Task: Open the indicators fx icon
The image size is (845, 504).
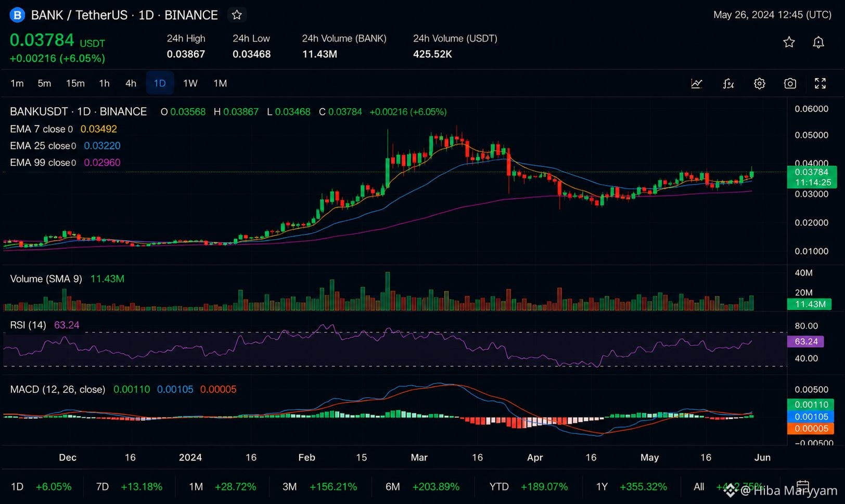Action: (x=728, y=83)
